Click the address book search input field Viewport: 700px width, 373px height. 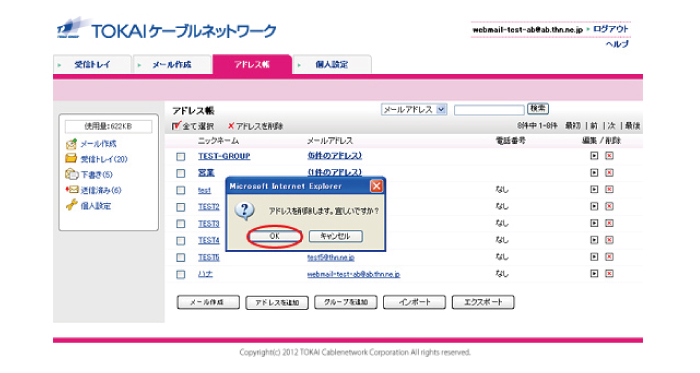pyautogui.click(x=489, y=110)
